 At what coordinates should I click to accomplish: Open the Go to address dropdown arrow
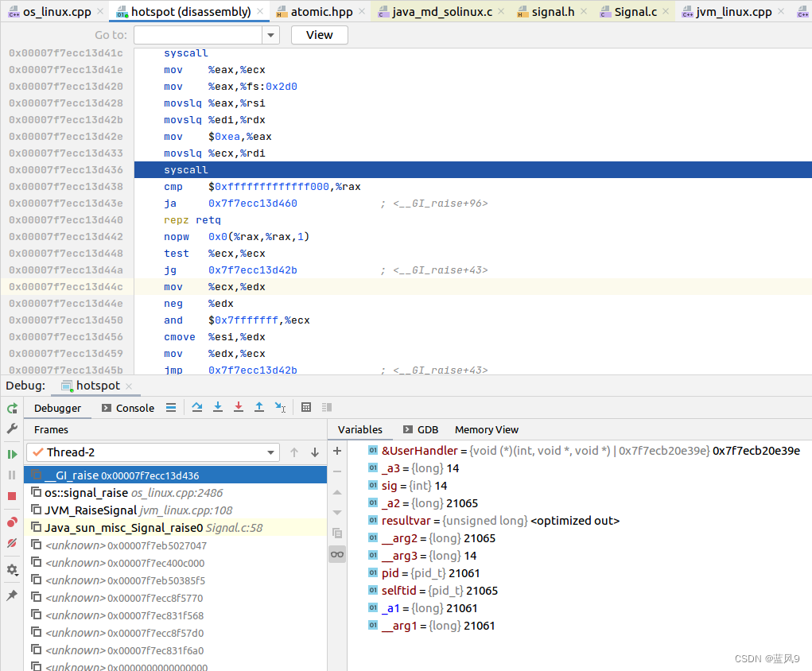click(271, 35)
